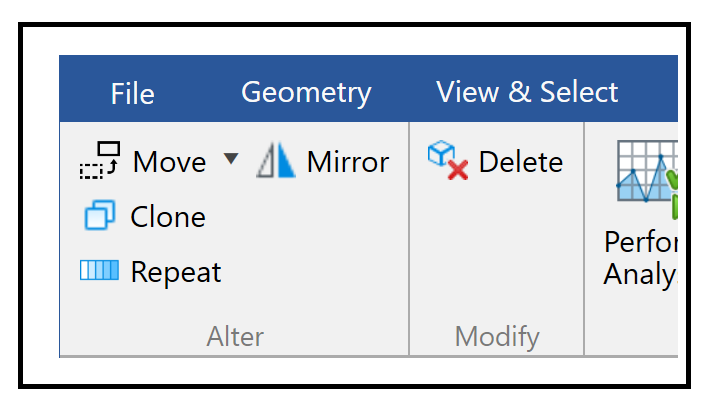Screen dimensions: 713x412
Task: Click the Delete cube icon with red X
Action: [448, 160]
